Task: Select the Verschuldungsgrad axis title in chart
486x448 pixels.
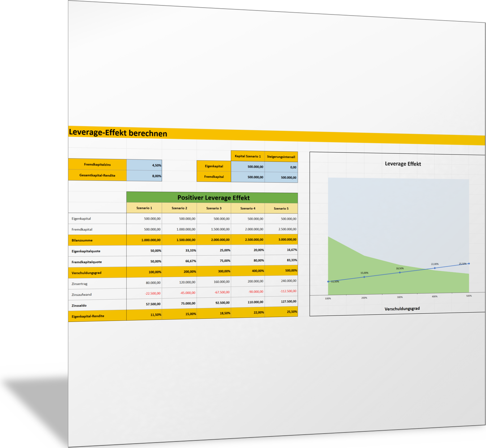Action: [402, 309]
